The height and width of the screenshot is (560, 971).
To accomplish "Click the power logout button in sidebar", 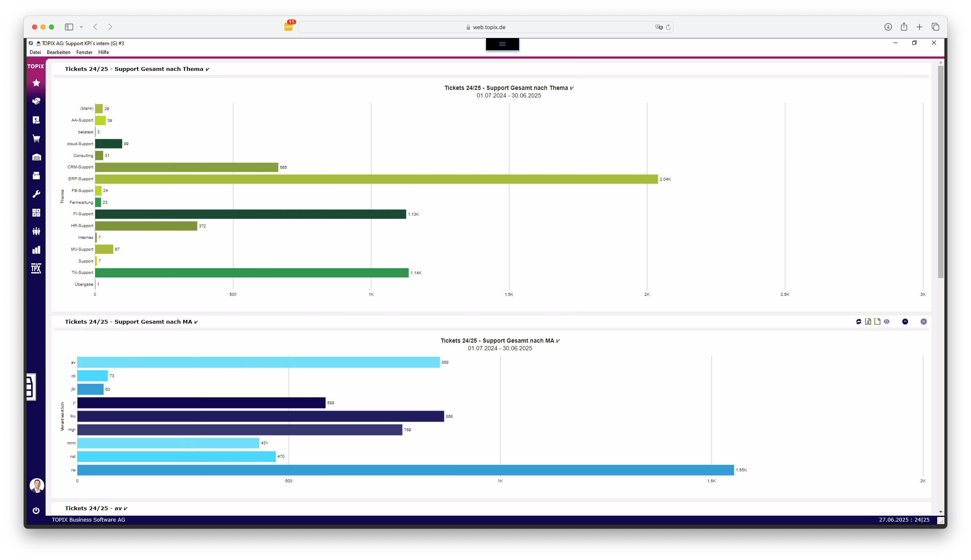I will (36, 511).
